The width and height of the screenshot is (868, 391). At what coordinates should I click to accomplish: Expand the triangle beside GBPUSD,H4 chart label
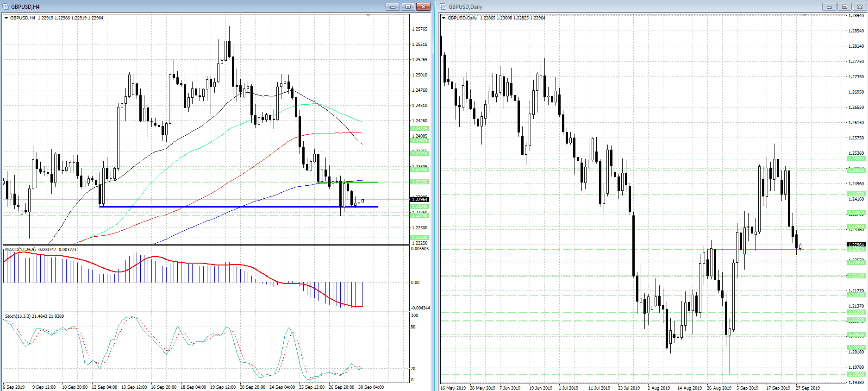click(6, 18)
